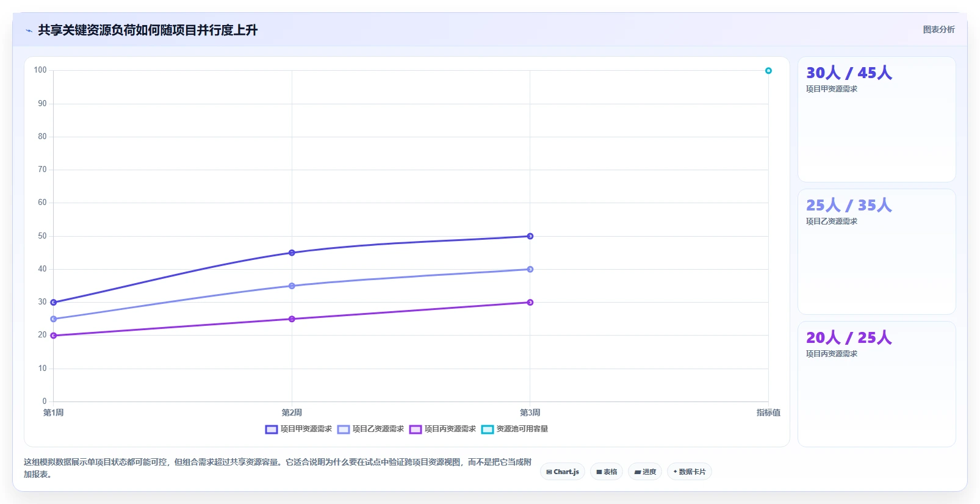Select the 30人 / 45人 data card value

pos(849,73)
